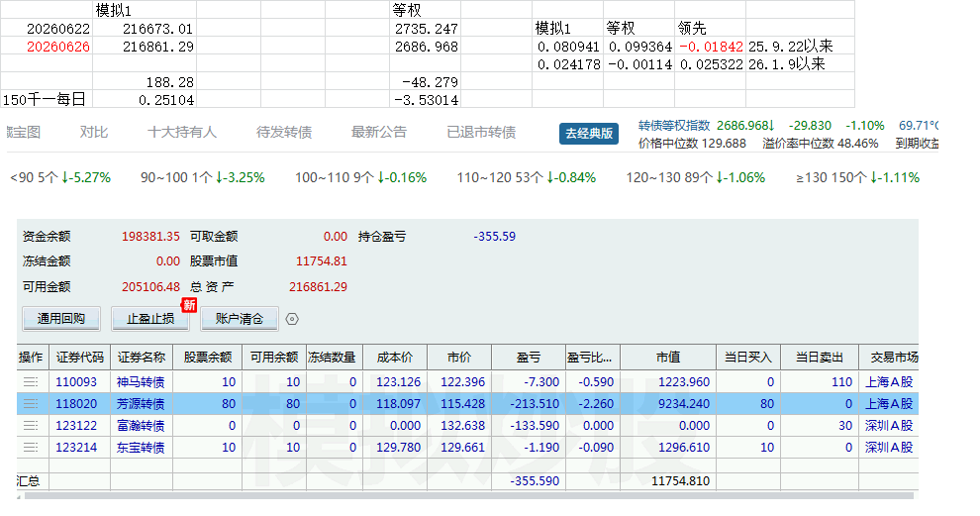The height and width of the screenshot is (516, 980).
Task: Open the operation menu icon for 东宝转债 row
Action: pyautogui.click(x=31, y=448)
